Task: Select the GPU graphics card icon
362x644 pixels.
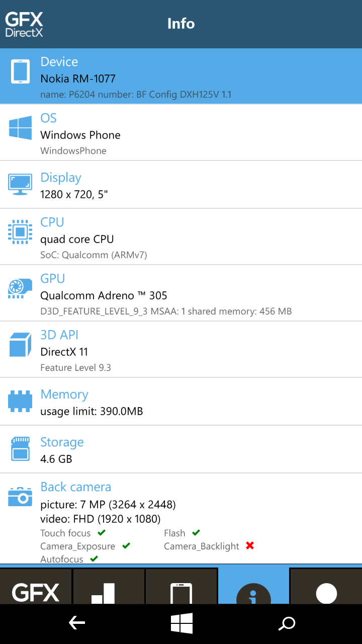Action: point(20,288)
